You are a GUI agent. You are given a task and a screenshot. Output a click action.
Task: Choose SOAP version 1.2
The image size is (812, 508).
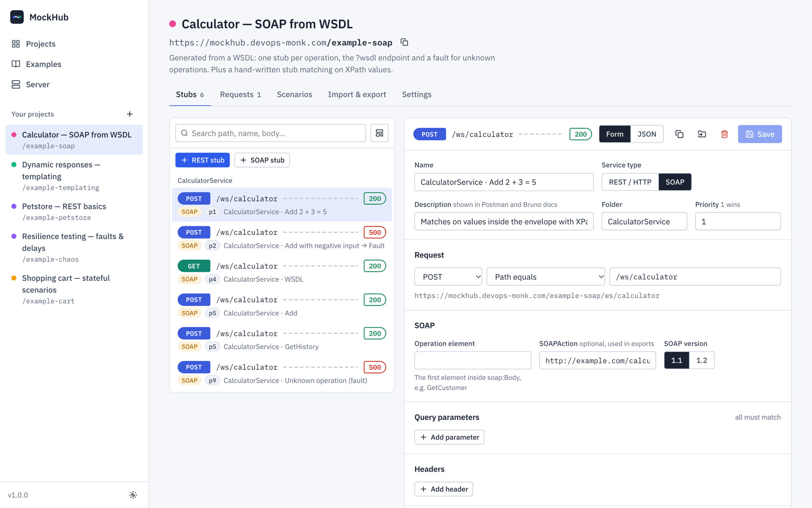pos(702,360)
